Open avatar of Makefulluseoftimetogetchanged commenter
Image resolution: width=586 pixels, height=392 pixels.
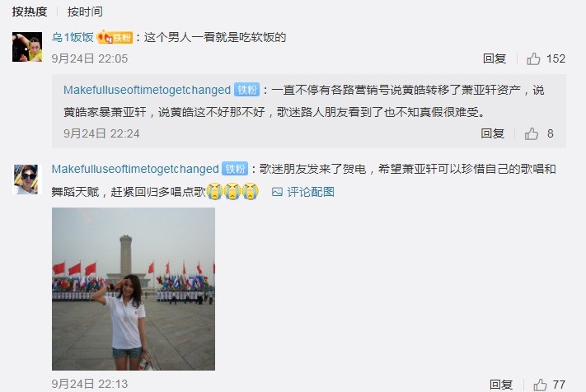point(26,180)
